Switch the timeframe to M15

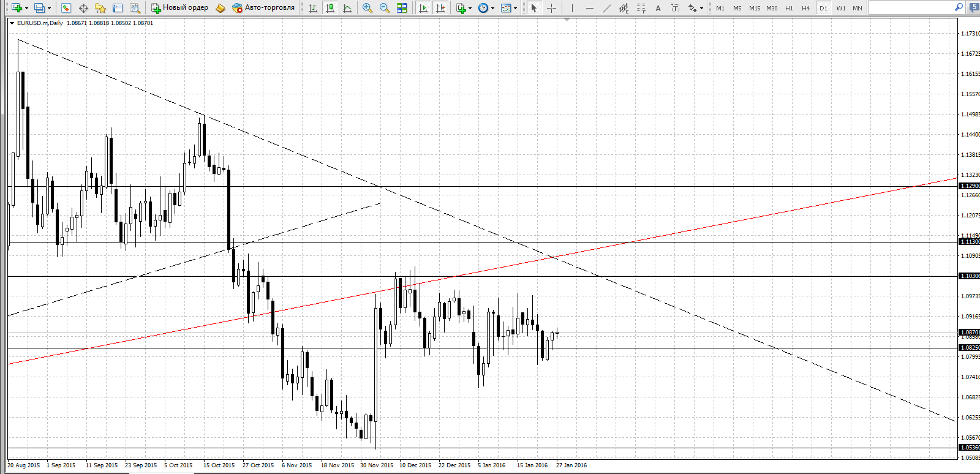[x=755, y=8]
